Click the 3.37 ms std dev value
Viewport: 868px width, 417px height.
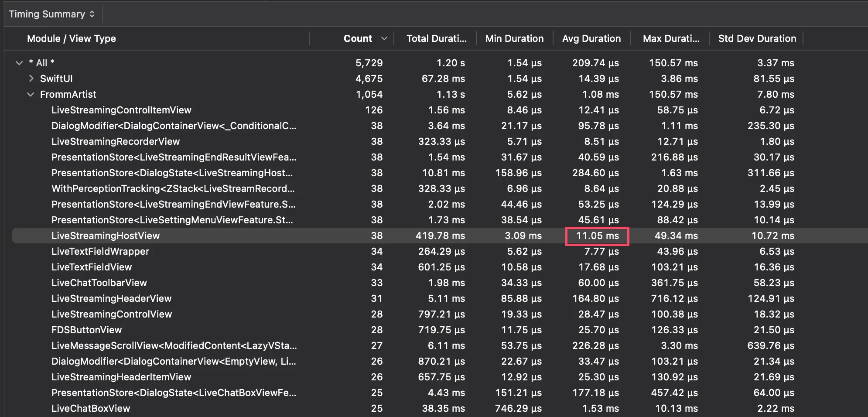point(776,63)
